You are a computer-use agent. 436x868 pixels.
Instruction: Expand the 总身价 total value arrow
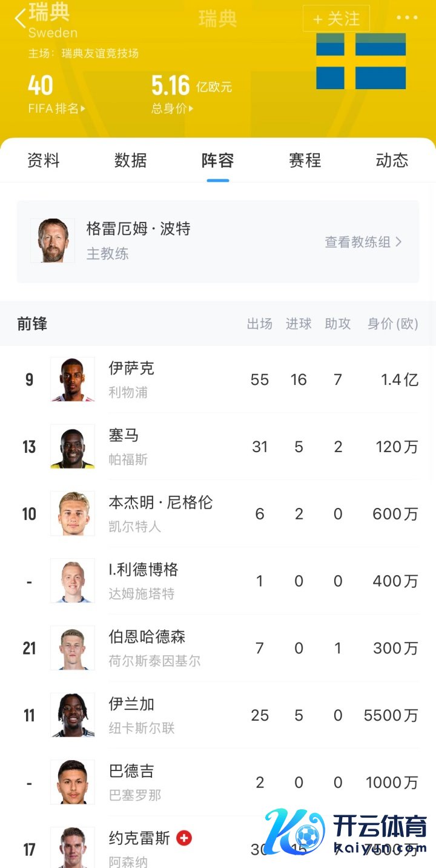[x=190, y=109]
